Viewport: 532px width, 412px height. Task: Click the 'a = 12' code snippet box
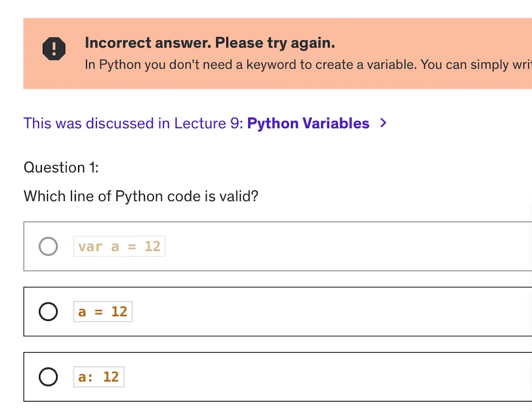tap(103, 312)
